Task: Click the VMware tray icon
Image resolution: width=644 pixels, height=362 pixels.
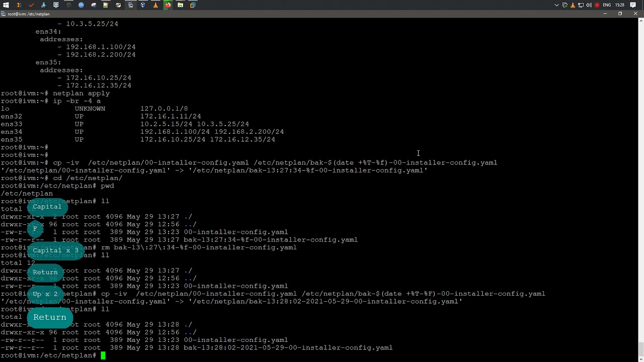Action: coord(565,5)
